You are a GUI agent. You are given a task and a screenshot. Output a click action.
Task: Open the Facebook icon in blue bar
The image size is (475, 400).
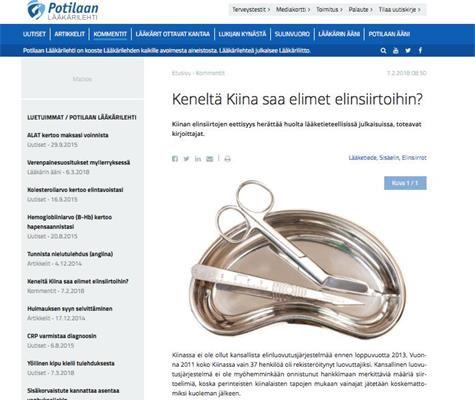(420, 51)
